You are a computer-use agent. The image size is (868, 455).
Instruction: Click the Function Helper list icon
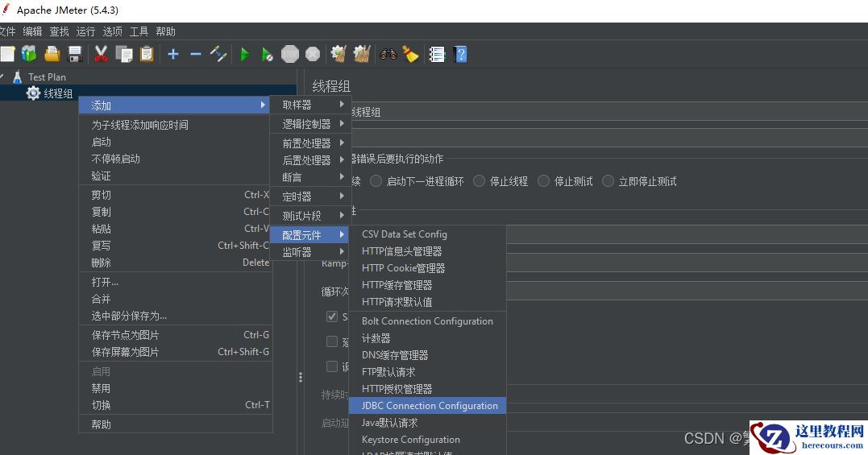click(437, 54)
